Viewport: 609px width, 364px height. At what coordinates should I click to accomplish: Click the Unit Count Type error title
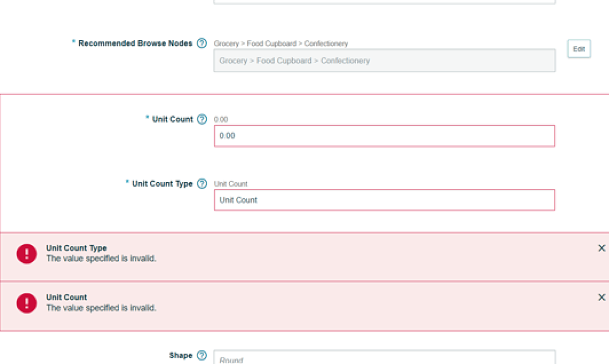[x=76, y=248]
